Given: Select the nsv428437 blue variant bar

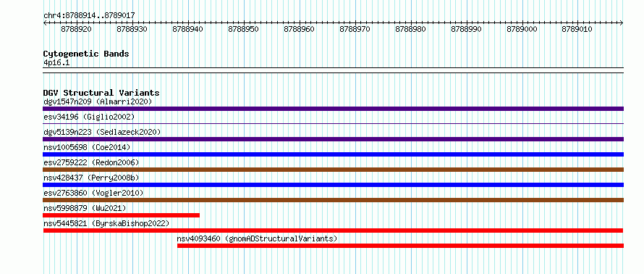Looking at the screenshot, I should 333,185.
